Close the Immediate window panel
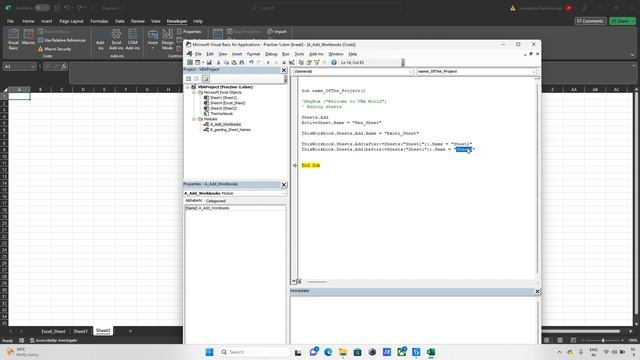Screen dimensions: 640x360 click(x=537, y=291)
